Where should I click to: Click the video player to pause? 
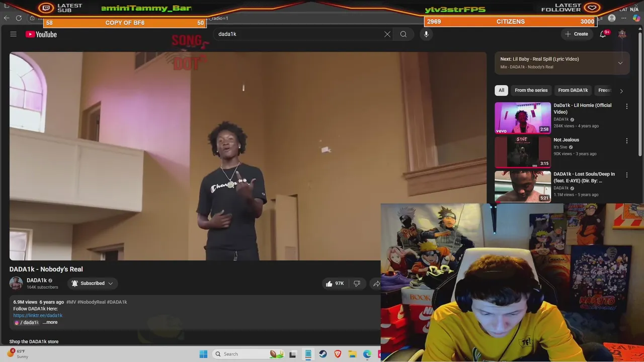(248, 156)
